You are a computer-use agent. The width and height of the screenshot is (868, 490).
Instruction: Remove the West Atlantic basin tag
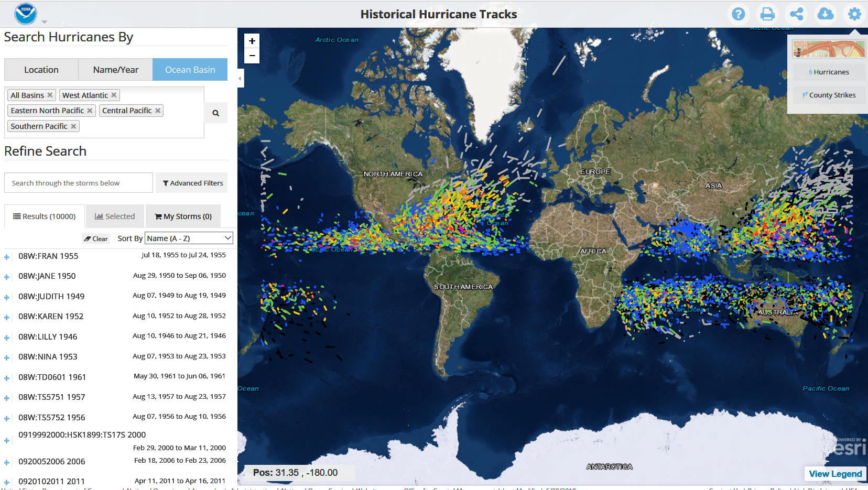tap(114, 95)
